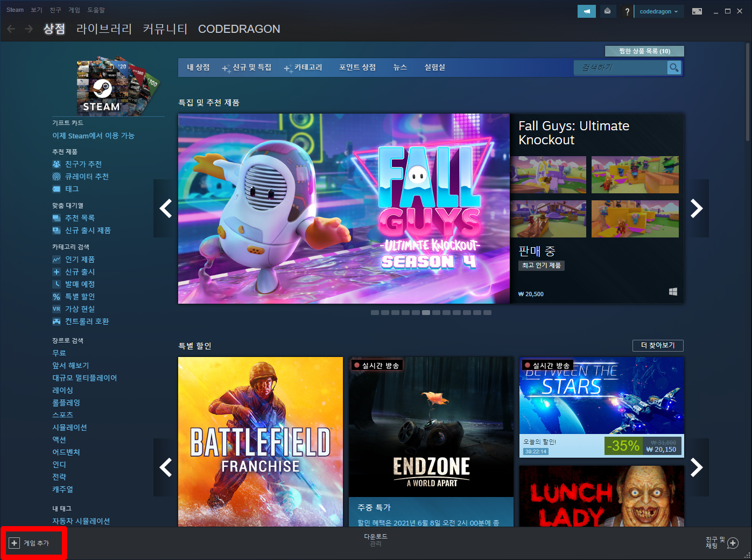752x560 pixels.
Task: Open the 보기 menu
Action: [x=37, y=10]
